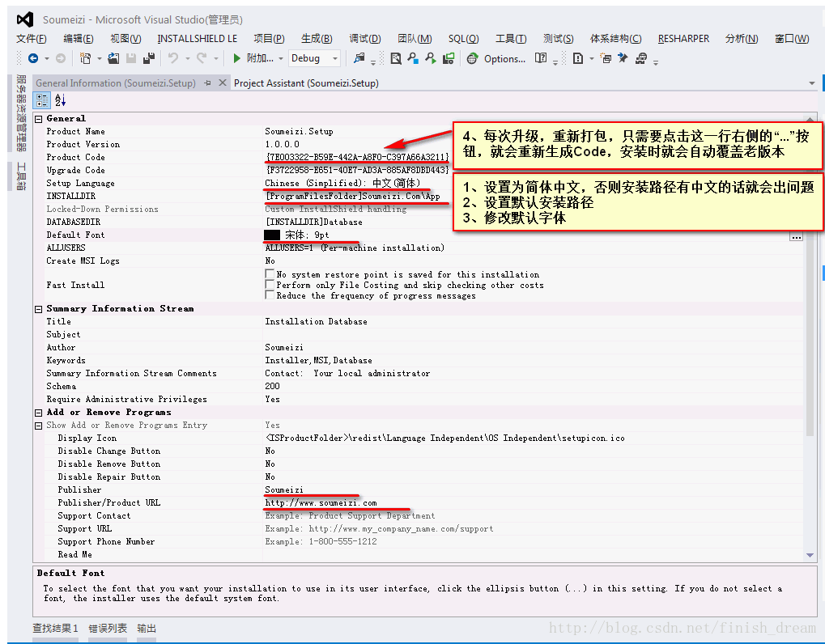Select the Display Icon path value
This screenshot has height=644, width=825.
445,438
